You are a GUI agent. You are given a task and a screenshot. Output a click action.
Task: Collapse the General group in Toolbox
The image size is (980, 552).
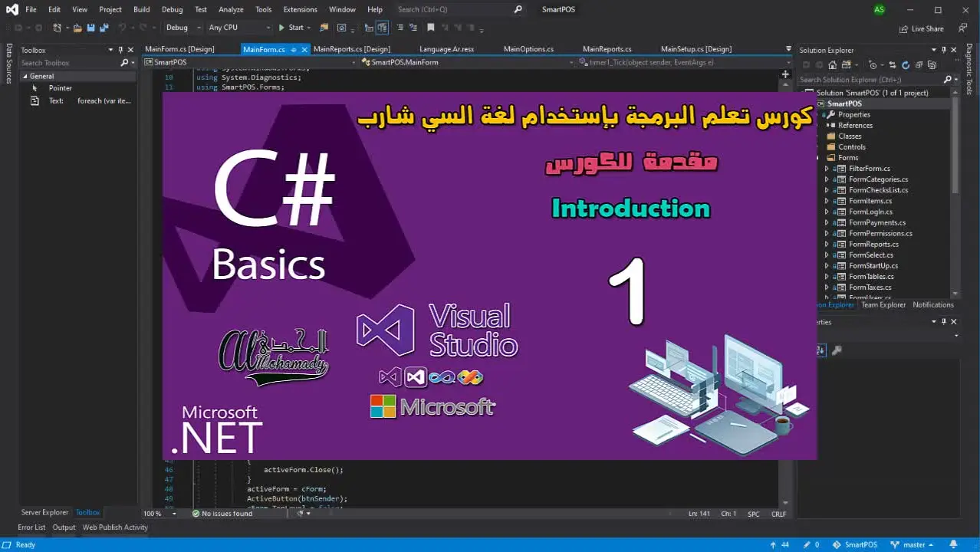(x=25, y=76)
